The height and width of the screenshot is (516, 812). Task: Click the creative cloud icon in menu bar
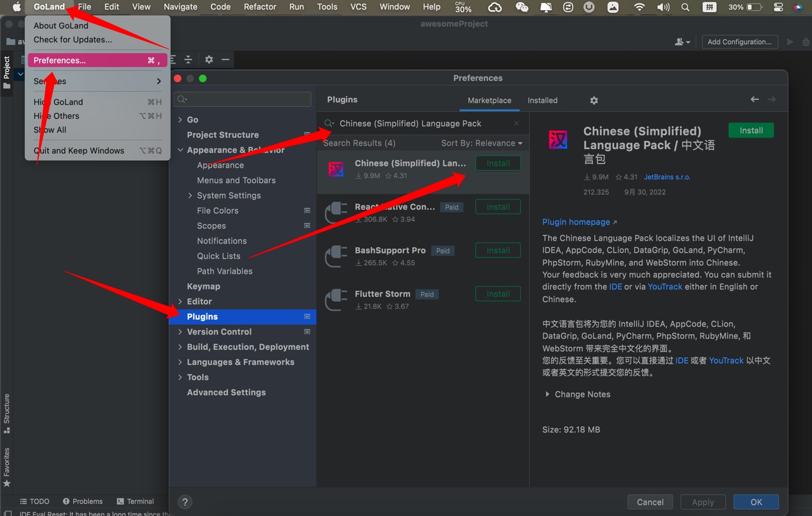(x=495, y=7)
